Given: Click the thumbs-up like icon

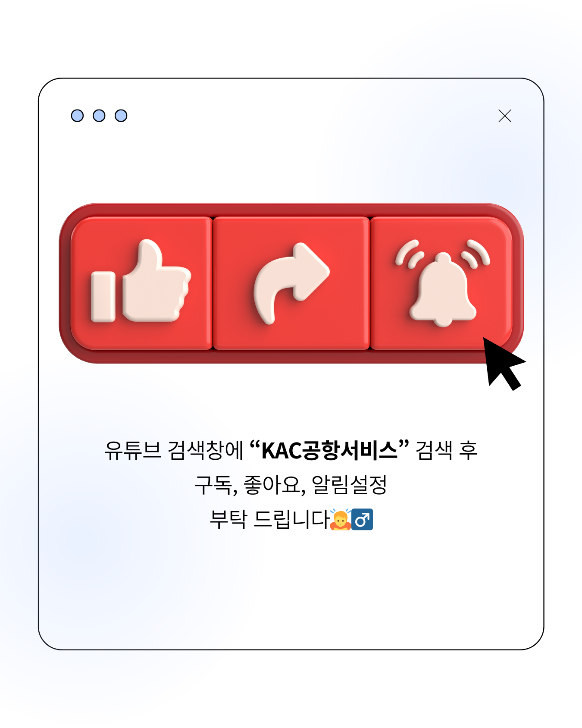Looking at the screenshot, I should pyautogui.click(x=141, y=281).
